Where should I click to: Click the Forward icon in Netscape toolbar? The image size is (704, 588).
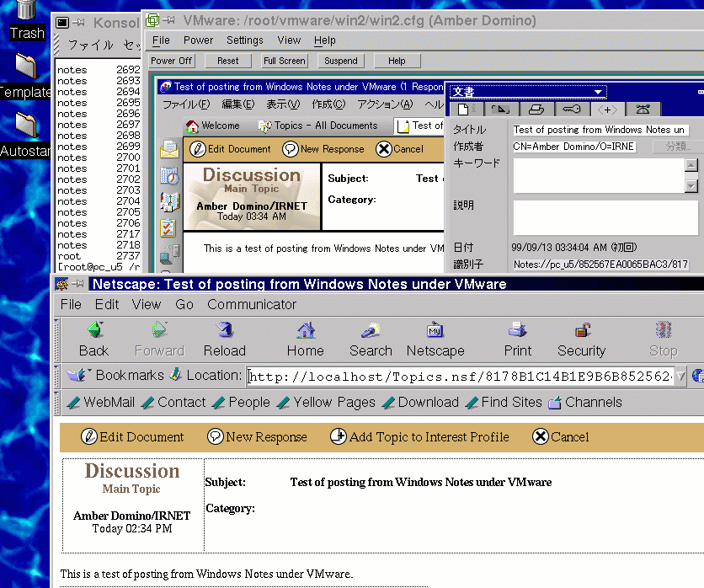click(159, 329)
